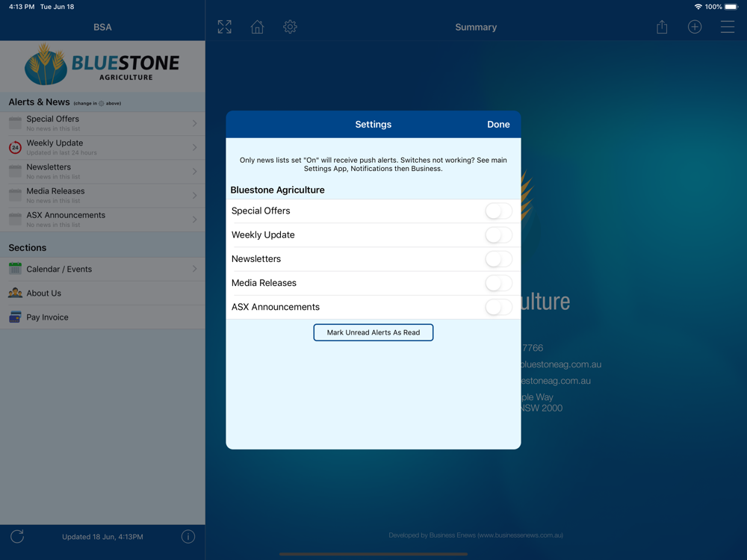Open Pay Invoice section
The width and height of the screenshot is (747, 560).
102,317
